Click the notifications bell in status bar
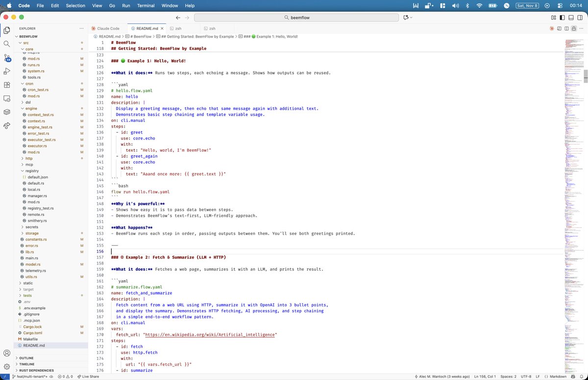 click(x=582, y=377)
